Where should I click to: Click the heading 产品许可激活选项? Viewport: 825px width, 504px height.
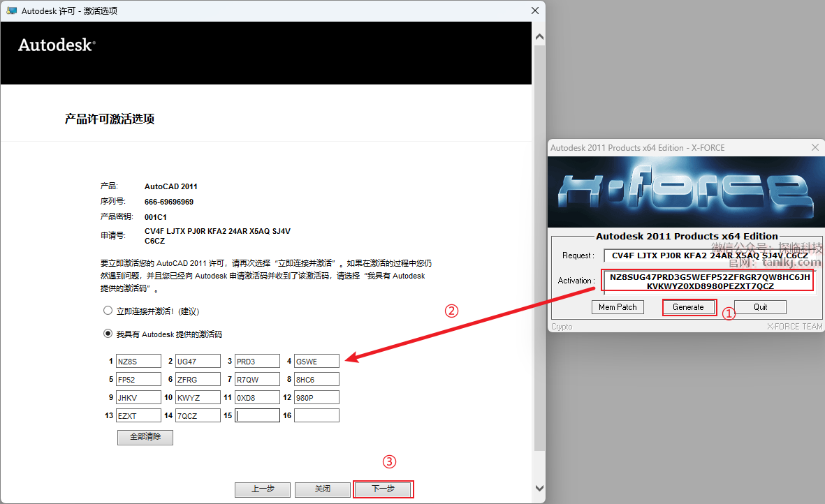point(110,119)
